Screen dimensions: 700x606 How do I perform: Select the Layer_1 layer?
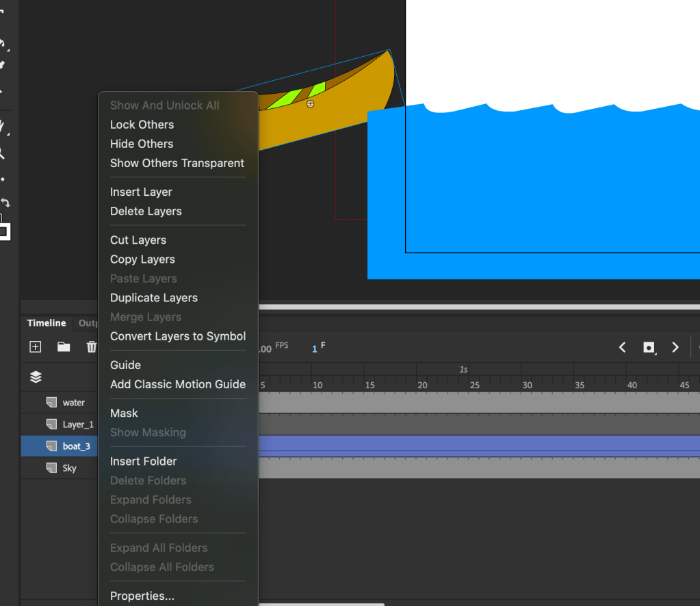coord(77,425)
